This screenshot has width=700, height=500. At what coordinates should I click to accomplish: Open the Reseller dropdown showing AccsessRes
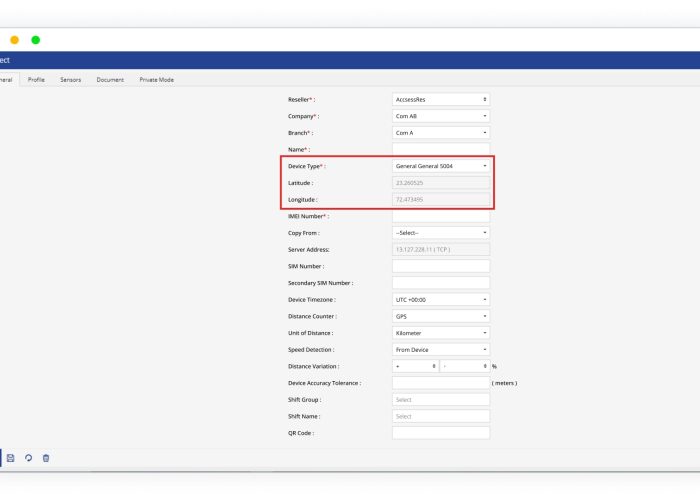tap(441, 99)
